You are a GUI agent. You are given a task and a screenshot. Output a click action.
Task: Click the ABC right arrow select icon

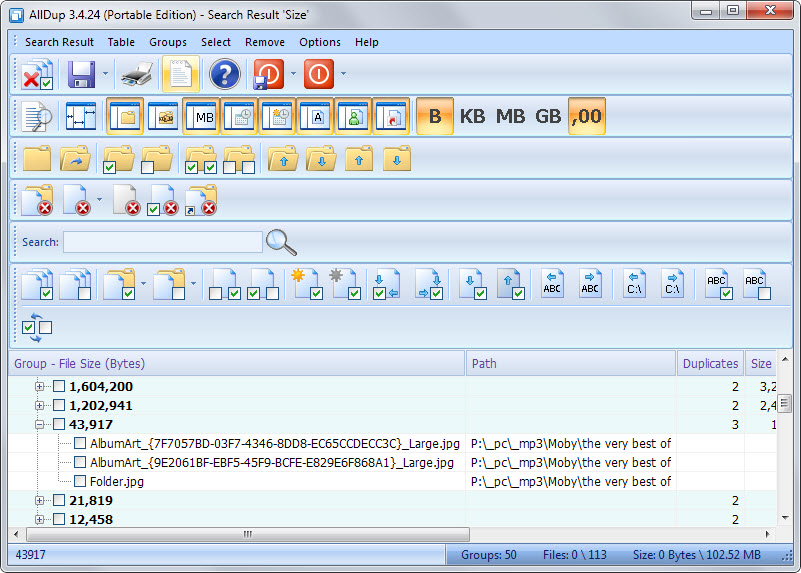tap(590, 284)
